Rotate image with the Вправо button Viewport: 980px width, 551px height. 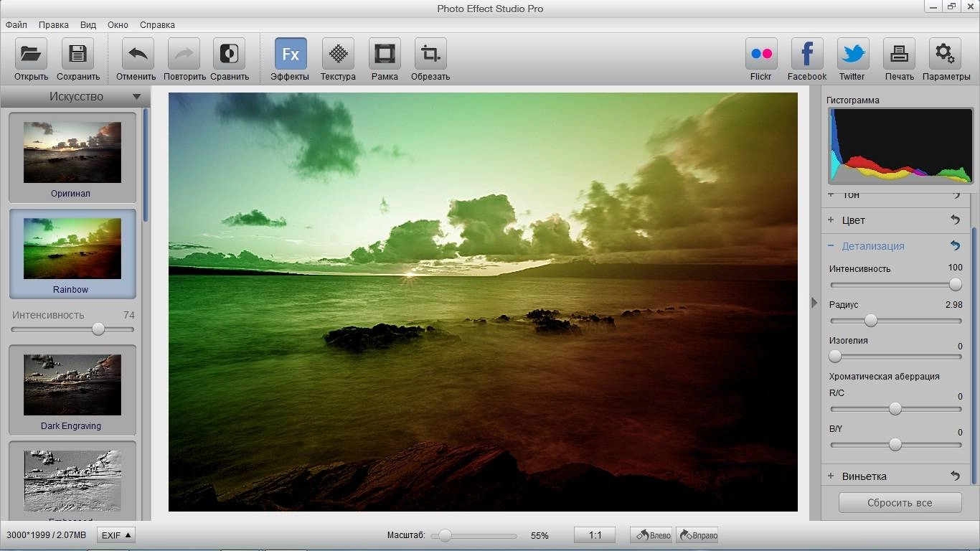pos(697,535)
